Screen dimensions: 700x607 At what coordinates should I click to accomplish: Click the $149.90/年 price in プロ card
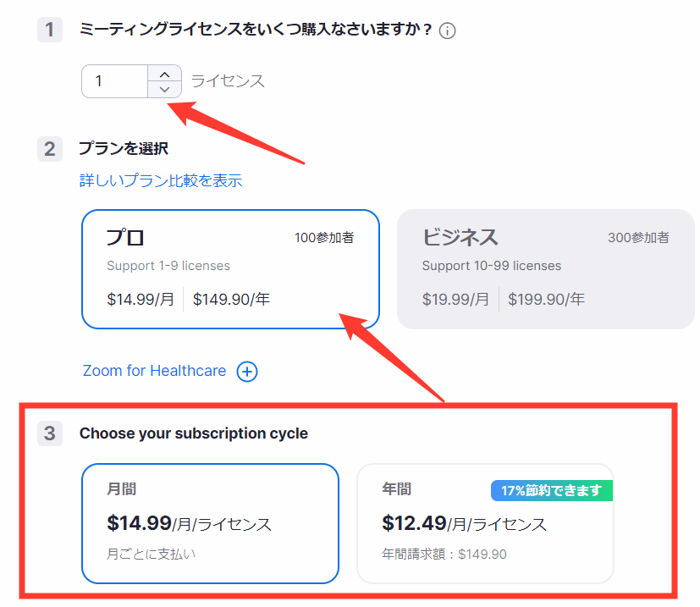point(232,299)
